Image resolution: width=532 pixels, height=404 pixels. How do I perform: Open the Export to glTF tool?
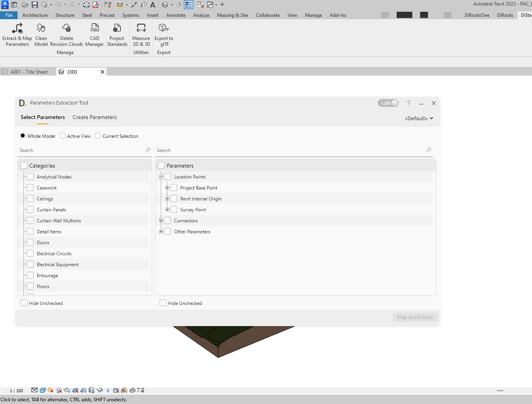[x=164, y=34]
